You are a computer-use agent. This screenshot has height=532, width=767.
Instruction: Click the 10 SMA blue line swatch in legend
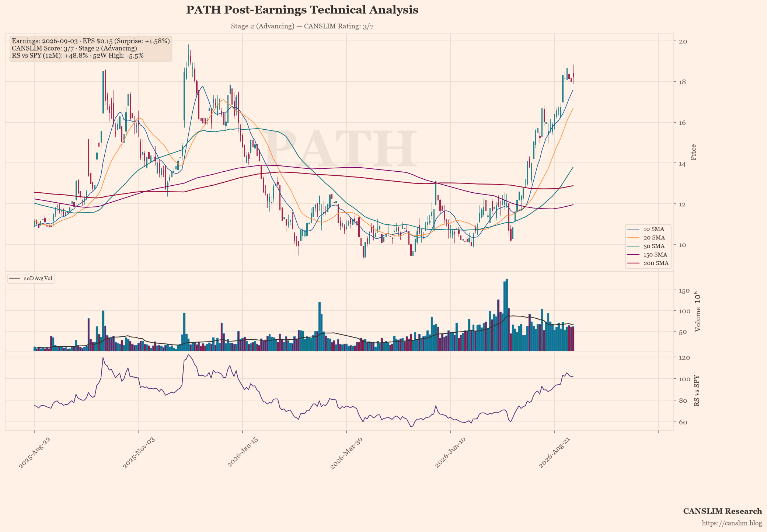pos(634,229)
